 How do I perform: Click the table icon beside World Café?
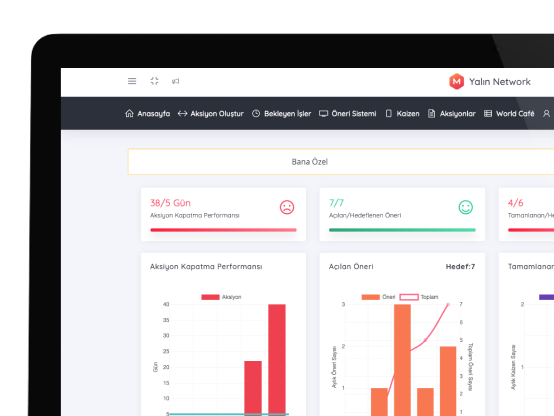pos(488,113)
